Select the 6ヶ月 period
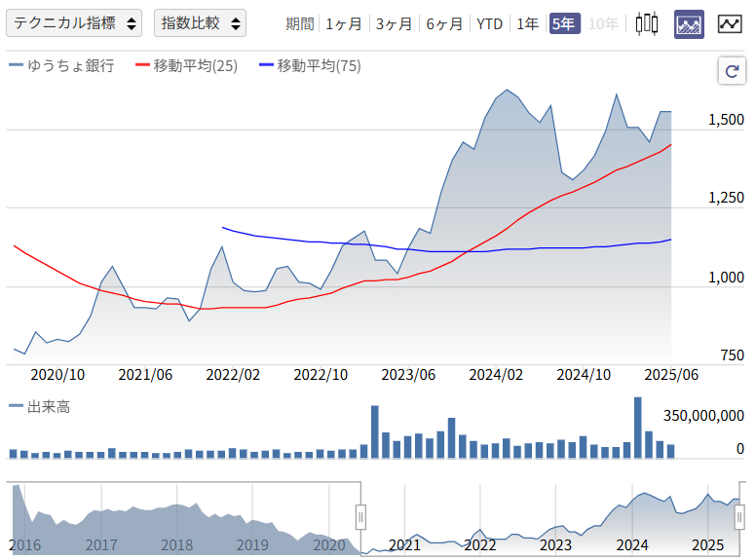This screenshot has width=756, height=560. 444,23
